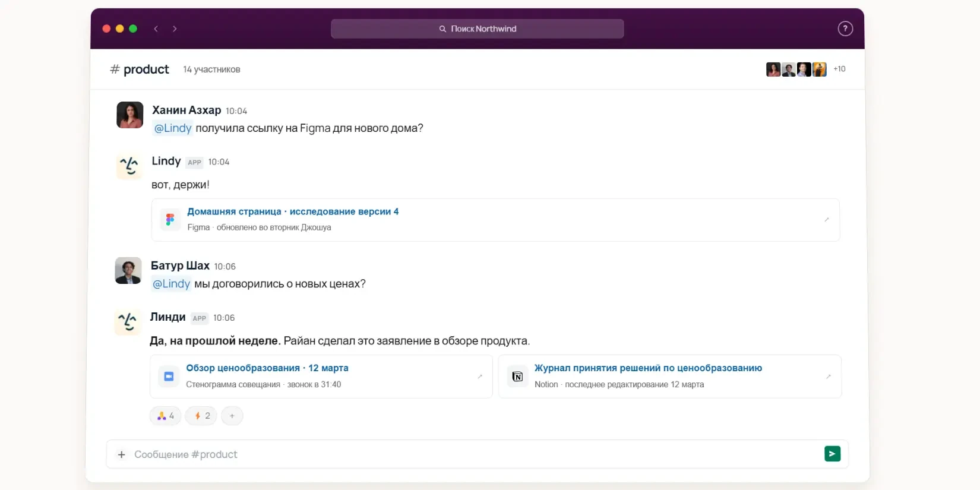
Task: Send the message with green button
Action: click(x=832, y=454)
